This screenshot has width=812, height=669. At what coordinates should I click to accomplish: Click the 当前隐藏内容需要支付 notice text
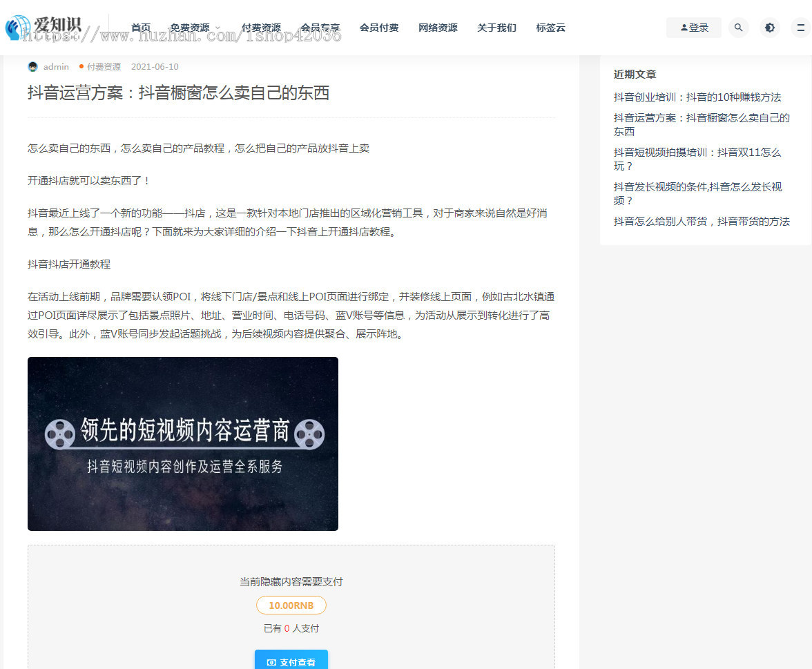tap(291, 581)
